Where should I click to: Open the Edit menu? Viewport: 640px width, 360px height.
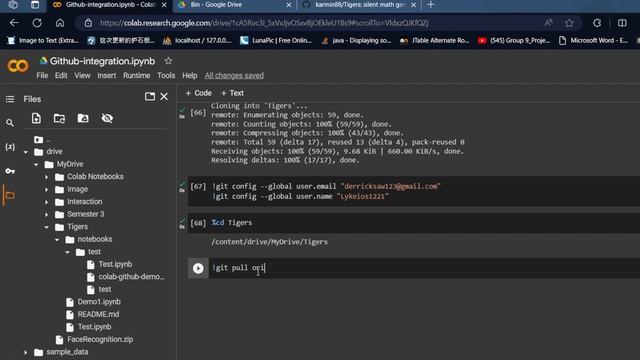pos(61,76)
